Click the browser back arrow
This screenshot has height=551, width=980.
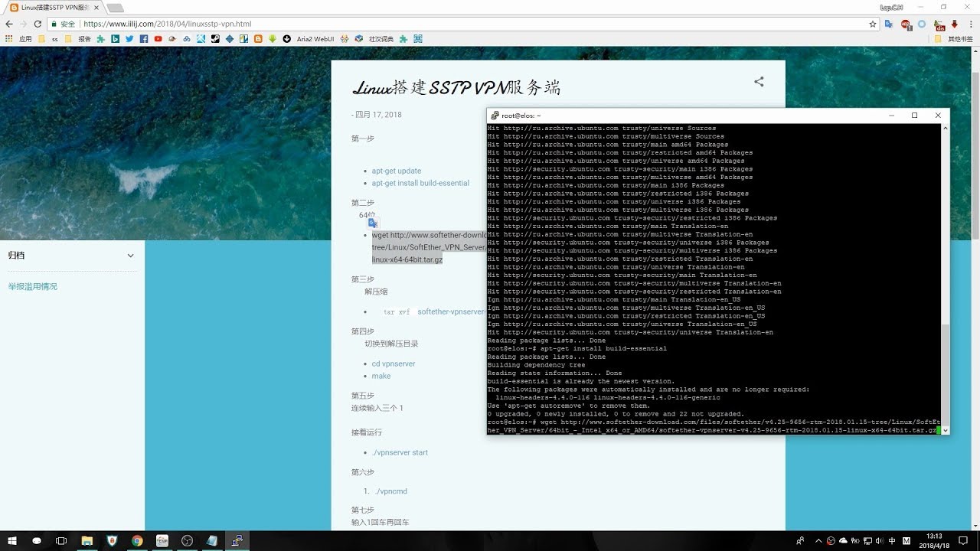click(8, 24)
